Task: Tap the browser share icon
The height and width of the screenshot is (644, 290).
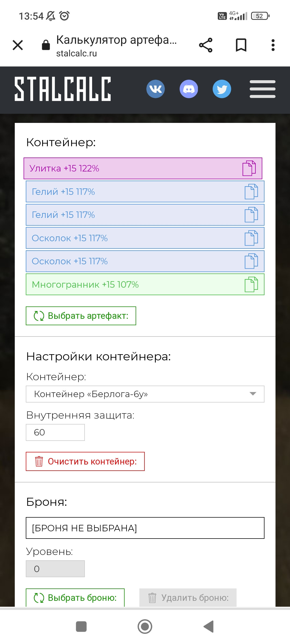Action: (206, 45)
